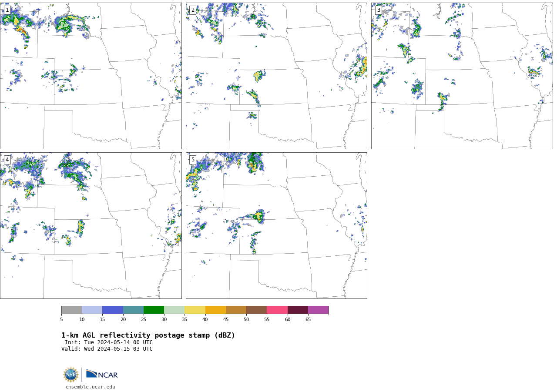
Task: Open ensemble member 2 reflectivity map
Action: [x=276, y=76]
